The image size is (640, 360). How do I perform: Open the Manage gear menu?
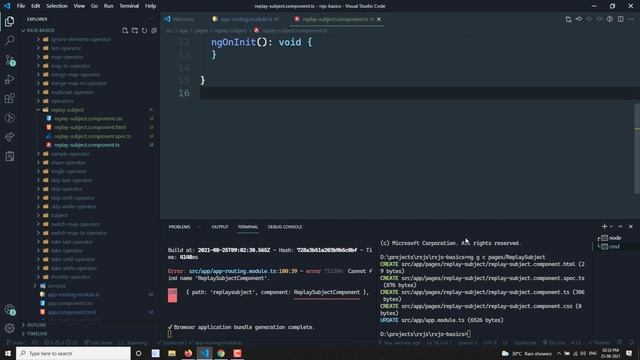(x=9, y=328)
